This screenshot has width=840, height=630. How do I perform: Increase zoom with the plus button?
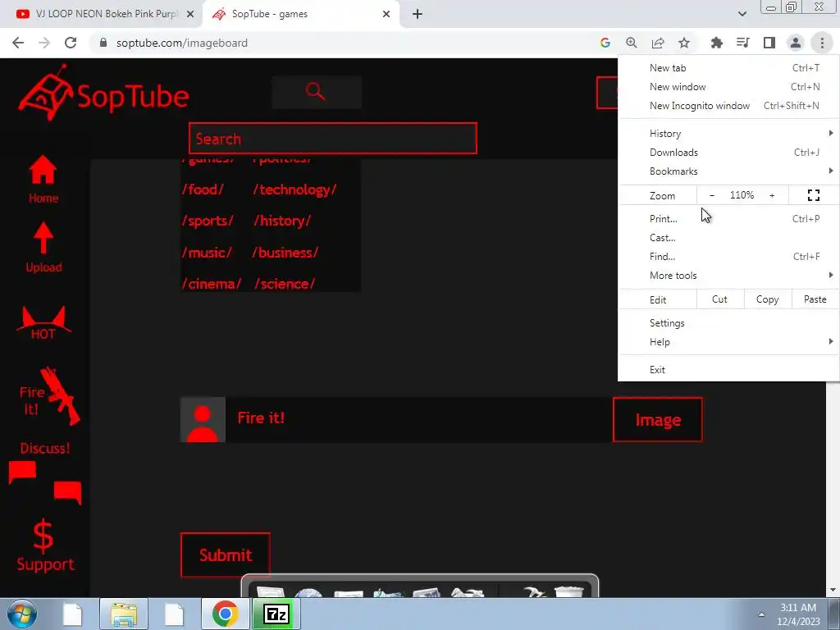click(x=772, y=195)
